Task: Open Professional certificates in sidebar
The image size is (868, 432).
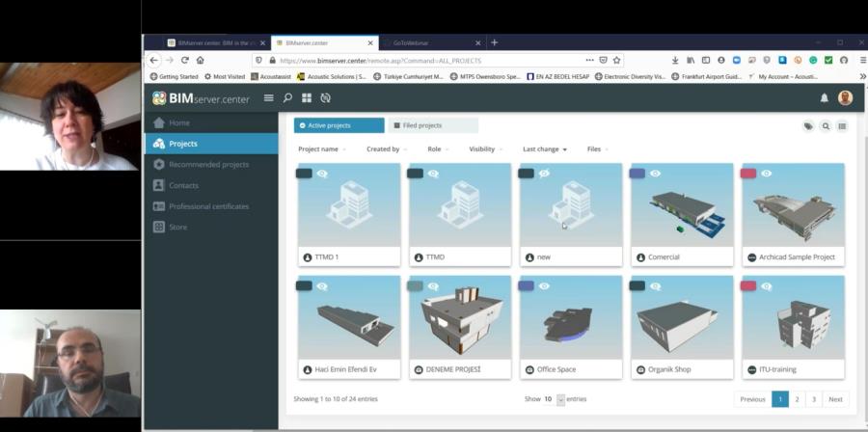Action: [211, 206]
